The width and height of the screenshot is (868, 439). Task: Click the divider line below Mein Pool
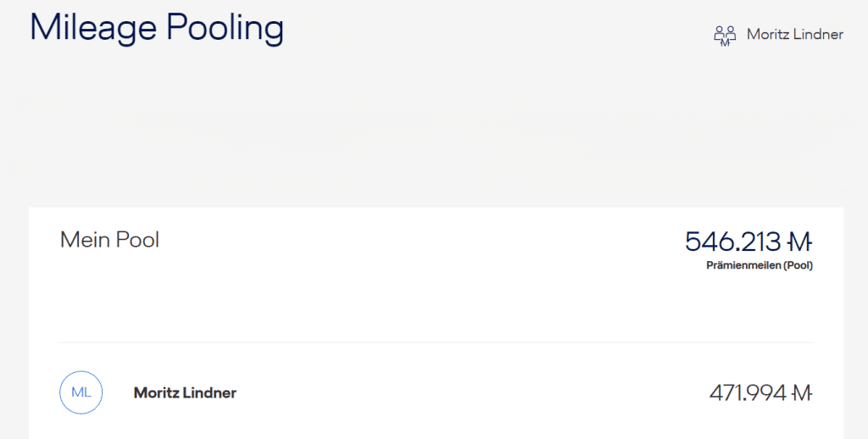point(436,342)
